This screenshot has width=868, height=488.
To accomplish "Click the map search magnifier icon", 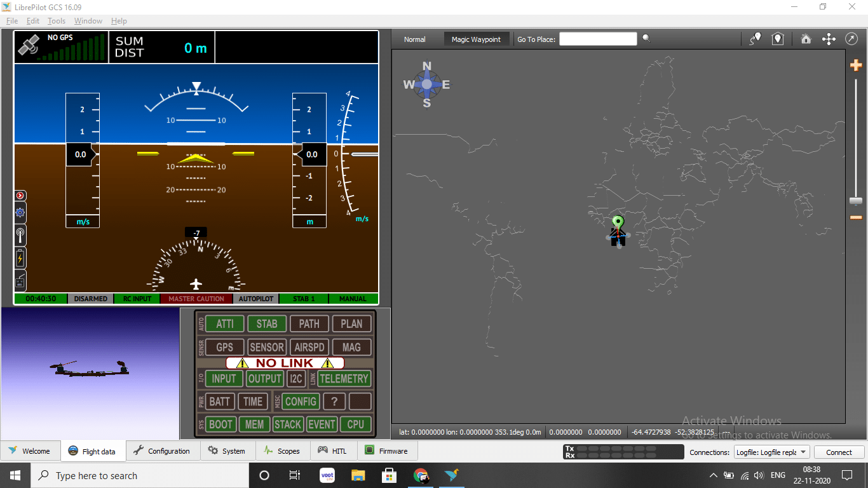I will (x=646, y=39).
